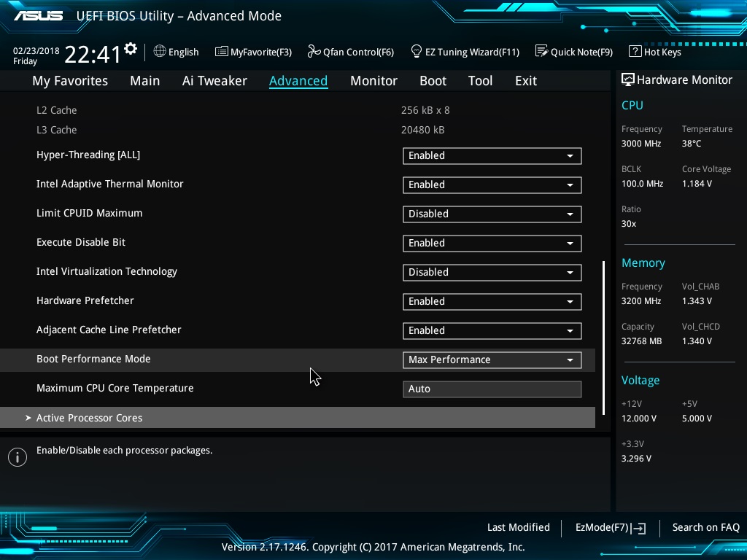Viewport: 747px width, 560px height.
Task: Open Adjacent Cache Line Prefetcher dropdown
Action: pos(492,331)
